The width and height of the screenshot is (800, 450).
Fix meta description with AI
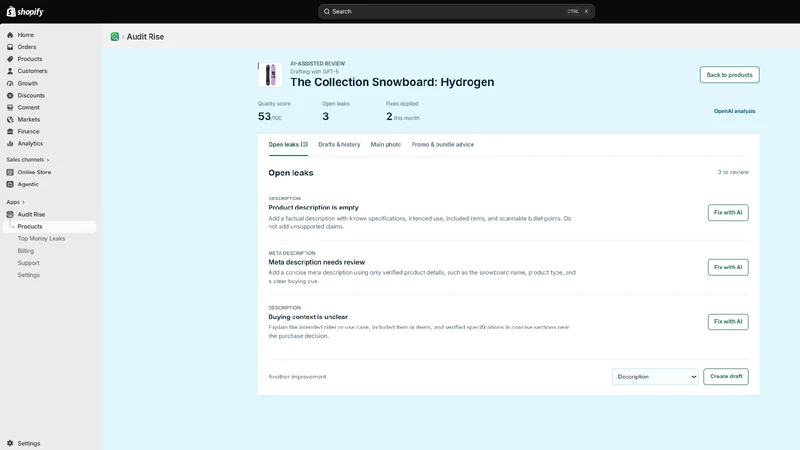coord(728,267)
